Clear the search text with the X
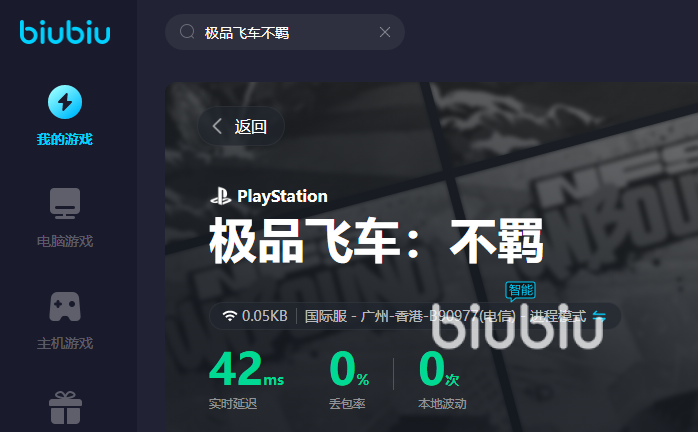 pos(385,32)
